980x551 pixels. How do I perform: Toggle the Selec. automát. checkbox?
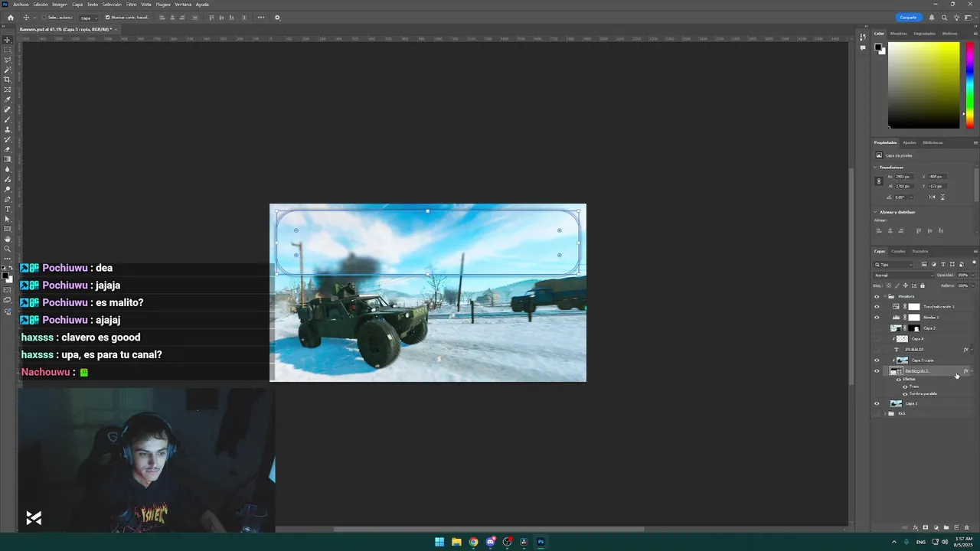tap(44, 17)
